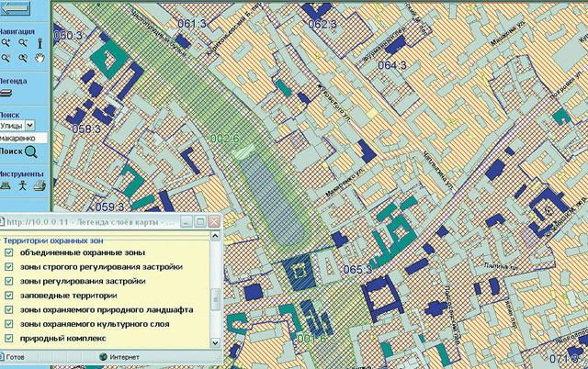Click the Территории охранных зон header
Screen dimensions: 588x369
[x=53, y=240]
